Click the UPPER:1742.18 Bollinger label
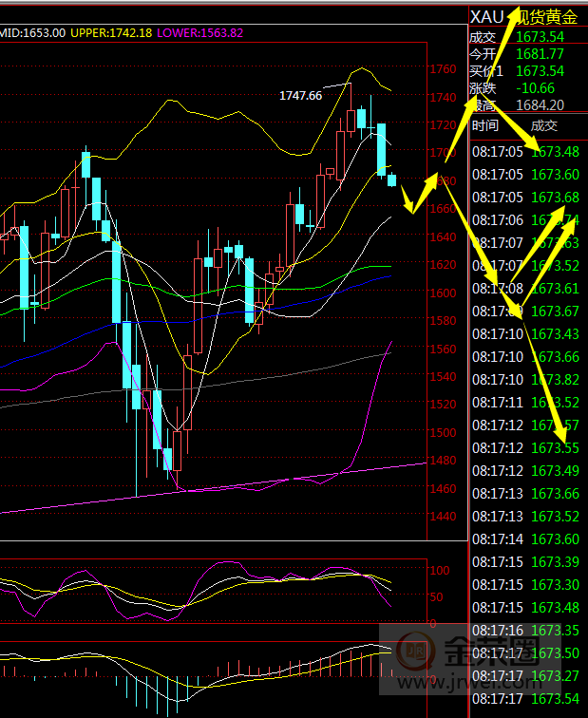Screen dimensions: 588x718 pyautogui.click(x=111, y=32)
